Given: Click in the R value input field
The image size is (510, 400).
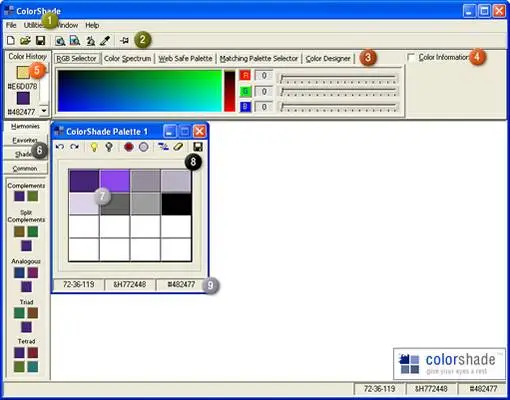Looking at the screenshot, I should 264,75.
